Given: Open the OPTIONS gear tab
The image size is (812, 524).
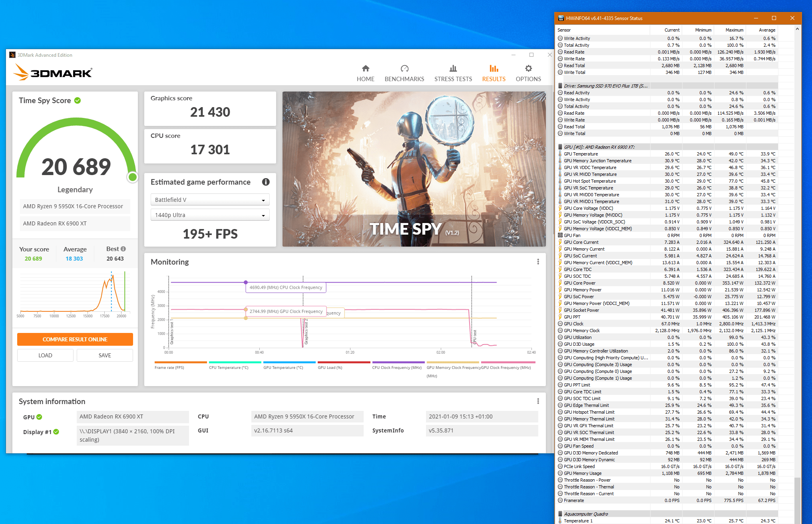Looking at the screenshot, I should tap(528, 73).
